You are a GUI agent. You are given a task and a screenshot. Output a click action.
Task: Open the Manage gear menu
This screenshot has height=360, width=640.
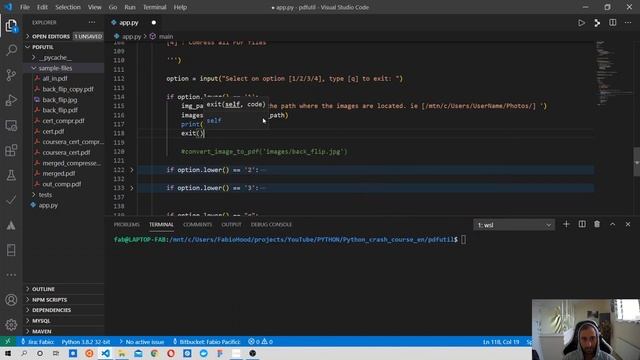click(x=11, y=325)
